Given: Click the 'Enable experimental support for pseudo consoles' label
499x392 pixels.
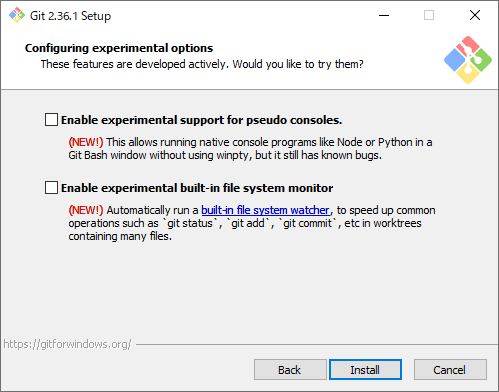Looking at the screenshot, I should click(x=202, y=120).
